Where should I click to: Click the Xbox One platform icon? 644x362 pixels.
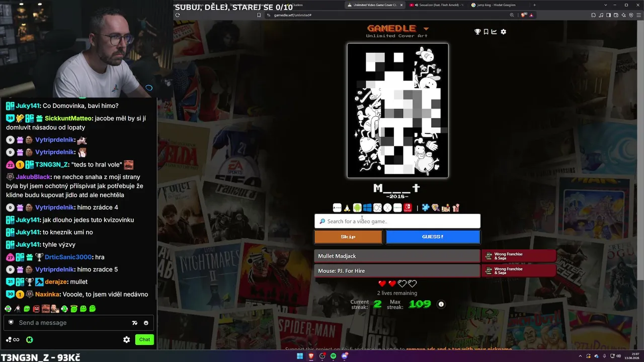pos(397,208)
